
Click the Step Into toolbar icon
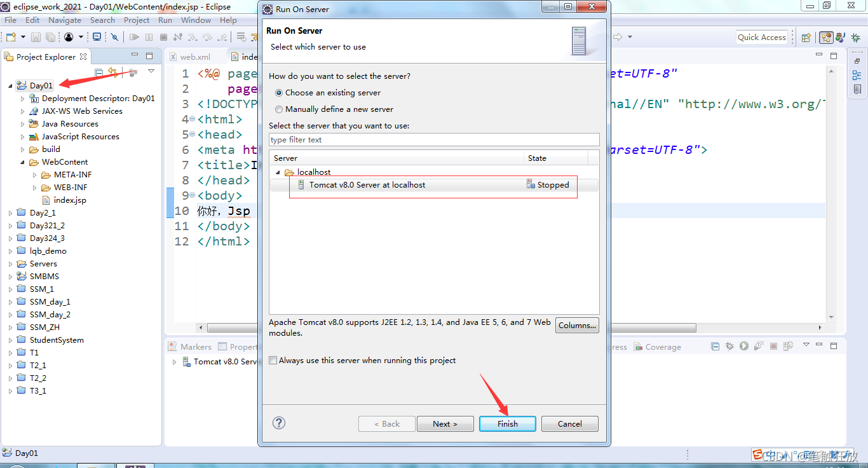[193, 38]
